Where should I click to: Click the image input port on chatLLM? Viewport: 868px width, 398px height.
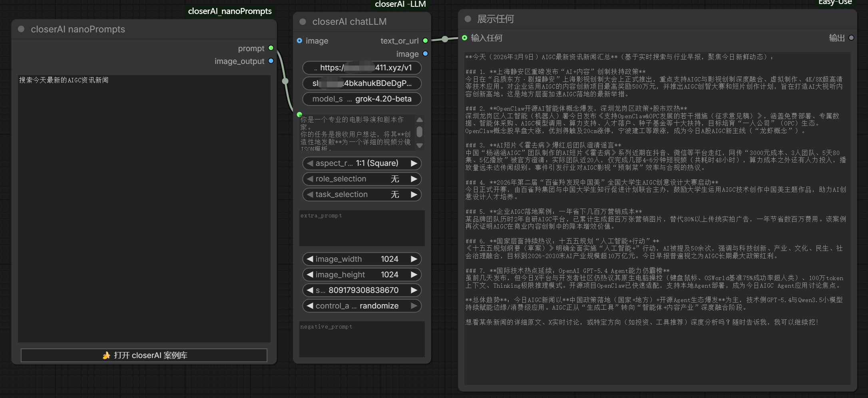click(x=299, y=40)
